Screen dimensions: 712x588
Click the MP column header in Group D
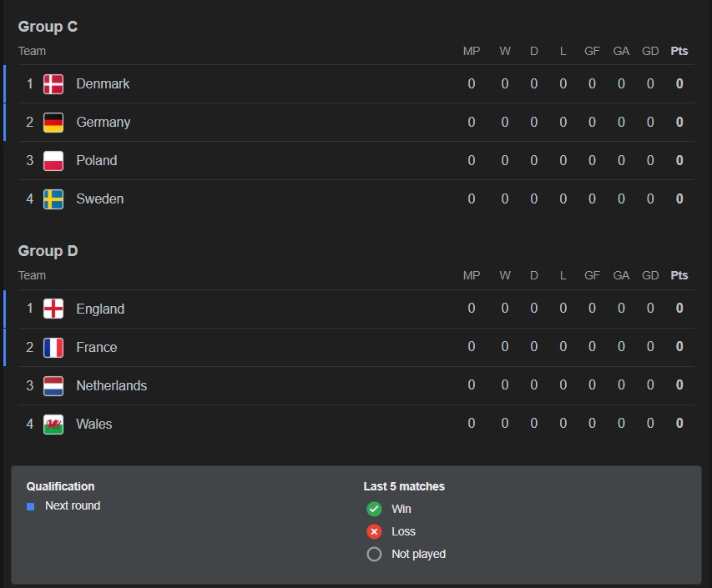[472, 275]
